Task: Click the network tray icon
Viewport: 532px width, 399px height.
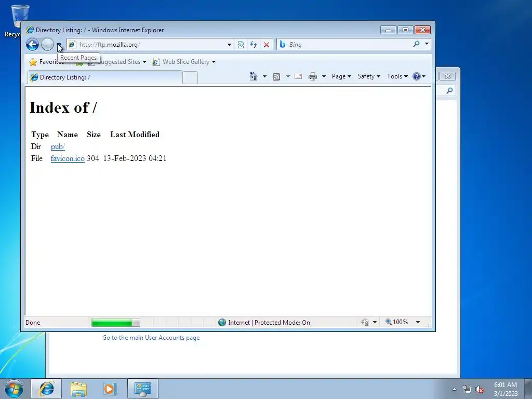Action: [467, 389]
